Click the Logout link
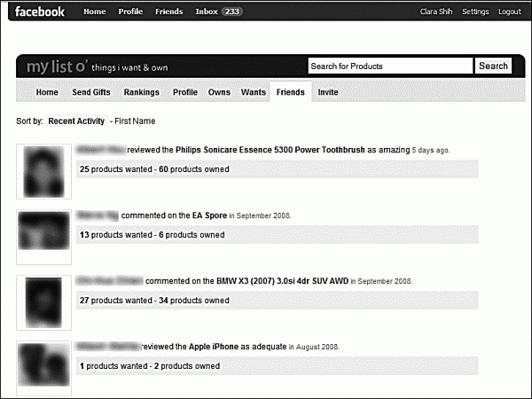Image resolution: width=532 pixels, height=399 pixels. 510,12
